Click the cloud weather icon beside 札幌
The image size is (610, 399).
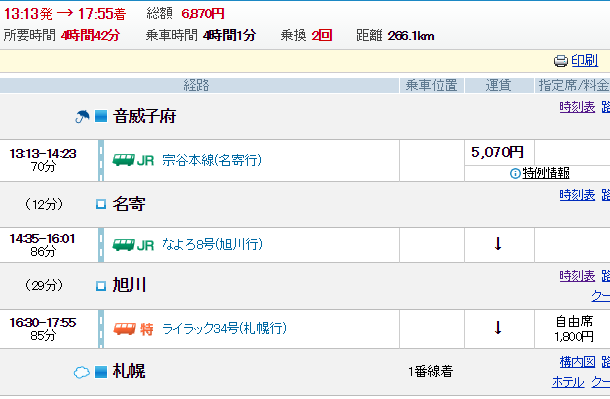(x=82, y=372)
